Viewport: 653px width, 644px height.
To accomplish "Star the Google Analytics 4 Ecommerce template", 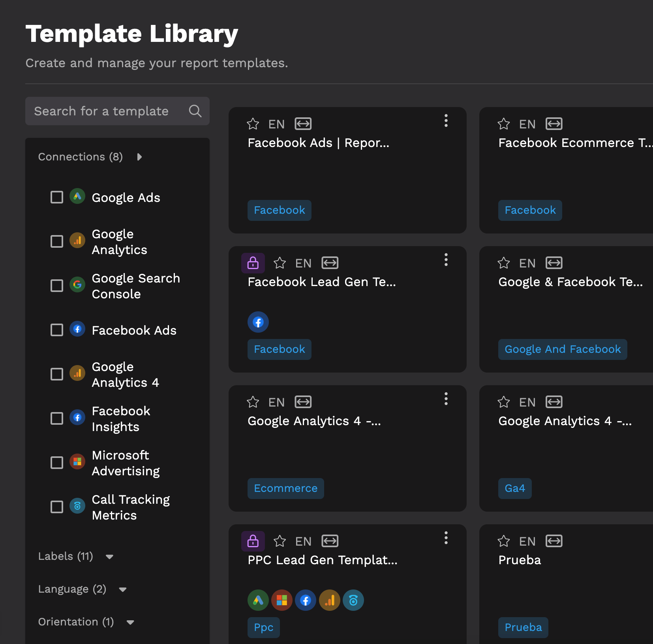I will pos(253,402).
